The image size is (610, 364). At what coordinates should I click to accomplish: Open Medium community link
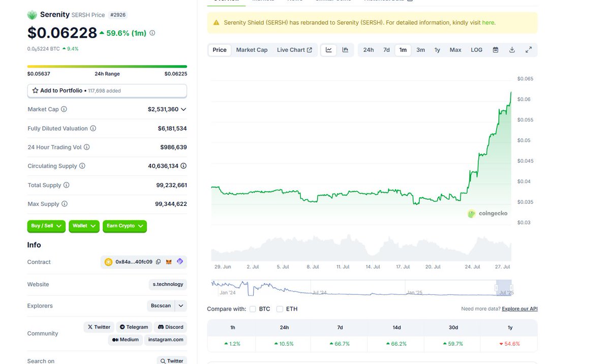[125, 340]
